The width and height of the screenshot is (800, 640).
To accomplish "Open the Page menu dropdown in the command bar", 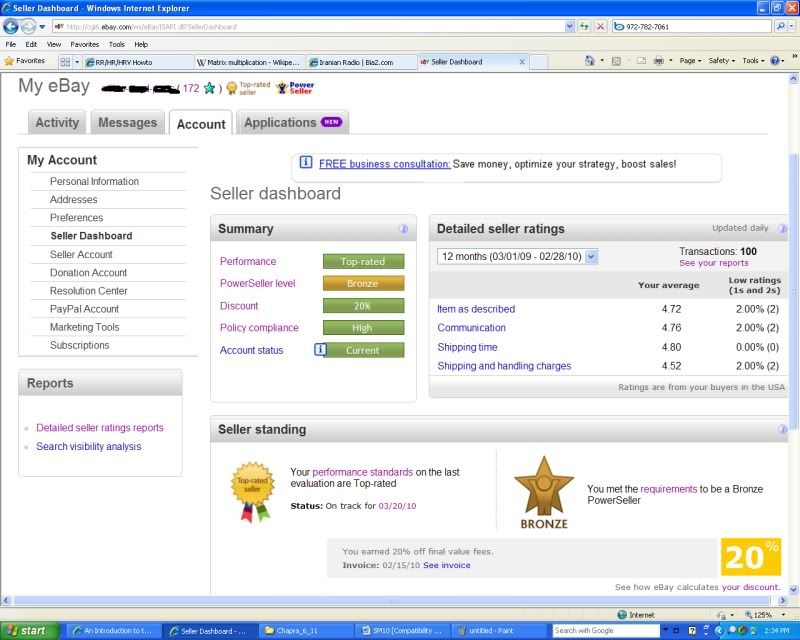I will point(690,61).
